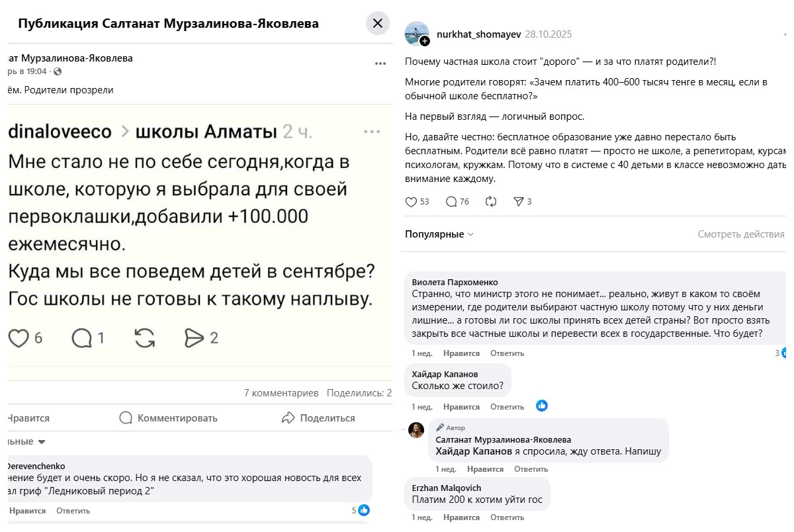This screenshot has height=532, width=794.
Task: Click the blue like reaction icon next to count 5
Action: click(363, 510)
